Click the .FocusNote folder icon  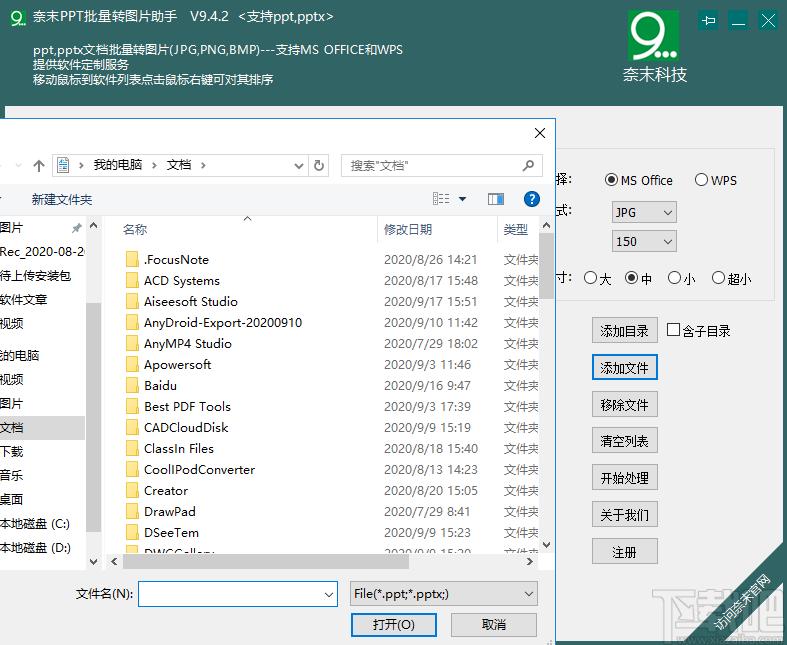(x=132, y=260)
